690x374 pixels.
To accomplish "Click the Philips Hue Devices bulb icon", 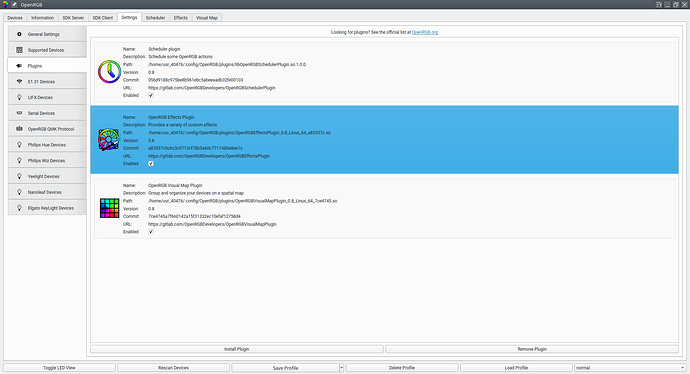I will [19, 145].
